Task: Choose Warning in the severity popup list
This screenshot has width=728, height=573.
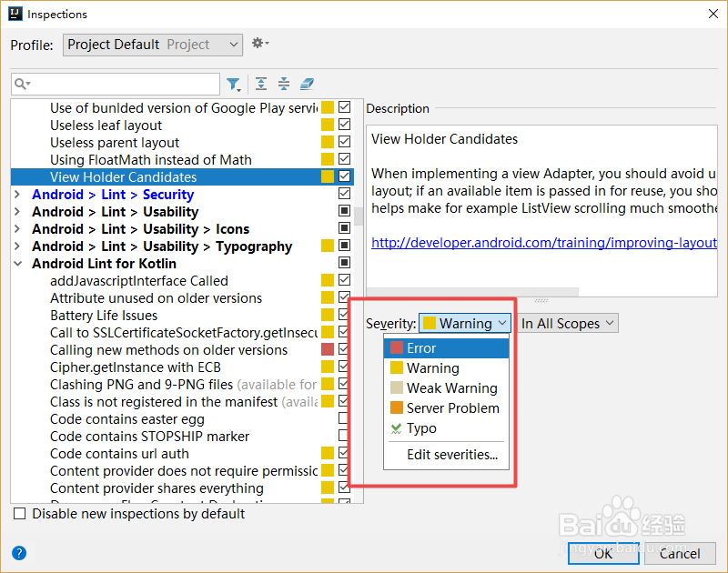Action: [446, 368]
